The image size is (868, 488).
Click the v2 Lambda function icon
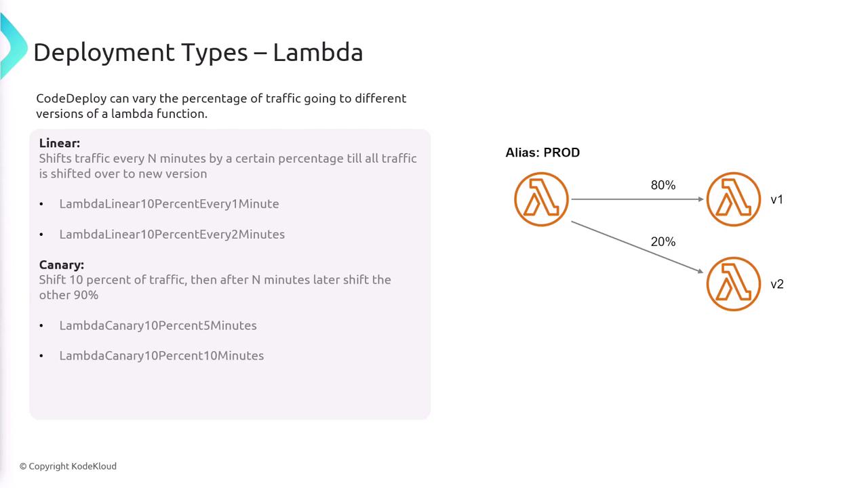(733, 284)
